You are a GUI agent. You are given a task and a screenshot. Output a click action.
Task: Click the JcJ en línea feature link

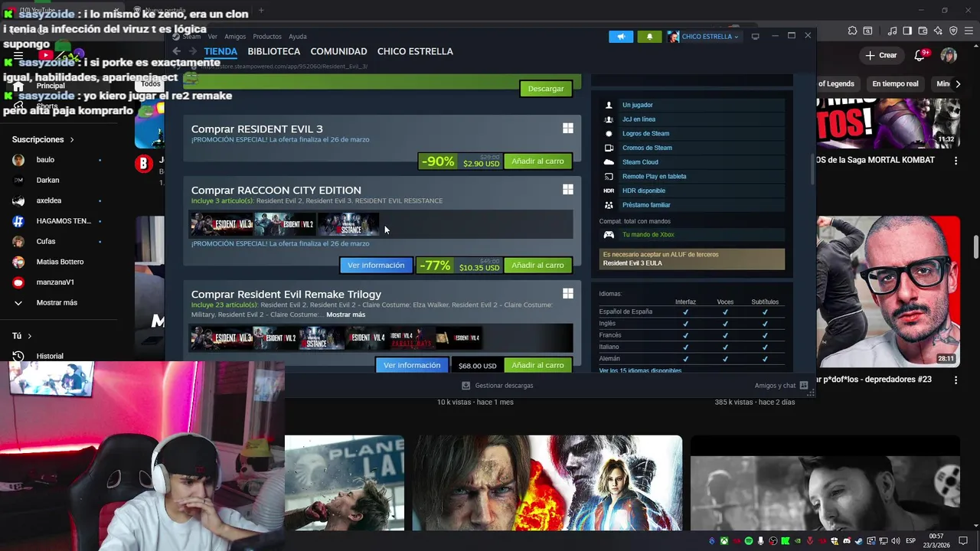(639, 119)
